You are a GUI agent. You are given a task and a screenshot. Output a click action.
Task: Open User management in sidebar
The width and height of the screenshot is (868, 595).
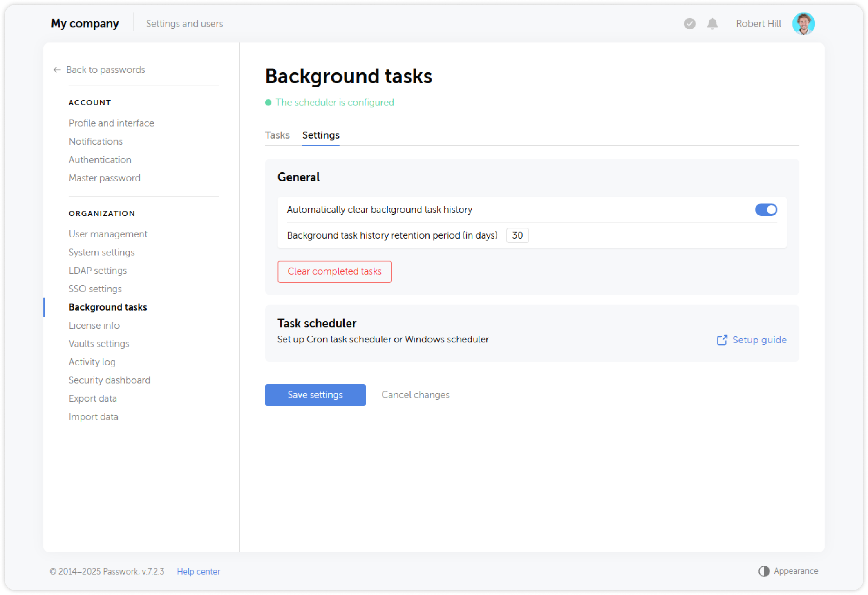point(108,234)
